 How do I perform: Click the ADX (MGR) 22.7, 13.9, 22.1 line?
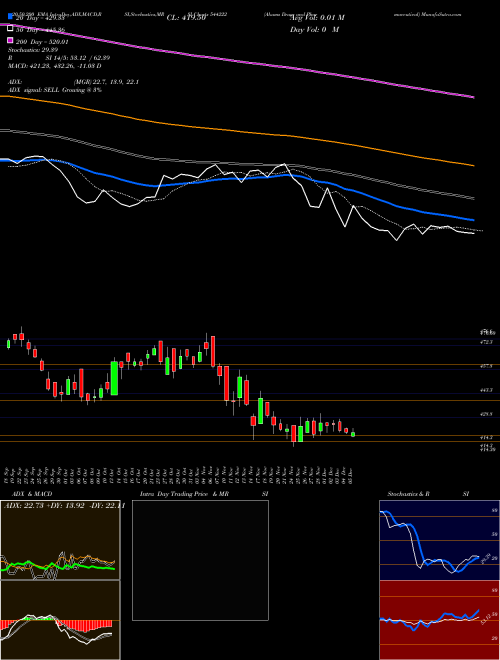(x=73, y=82)
